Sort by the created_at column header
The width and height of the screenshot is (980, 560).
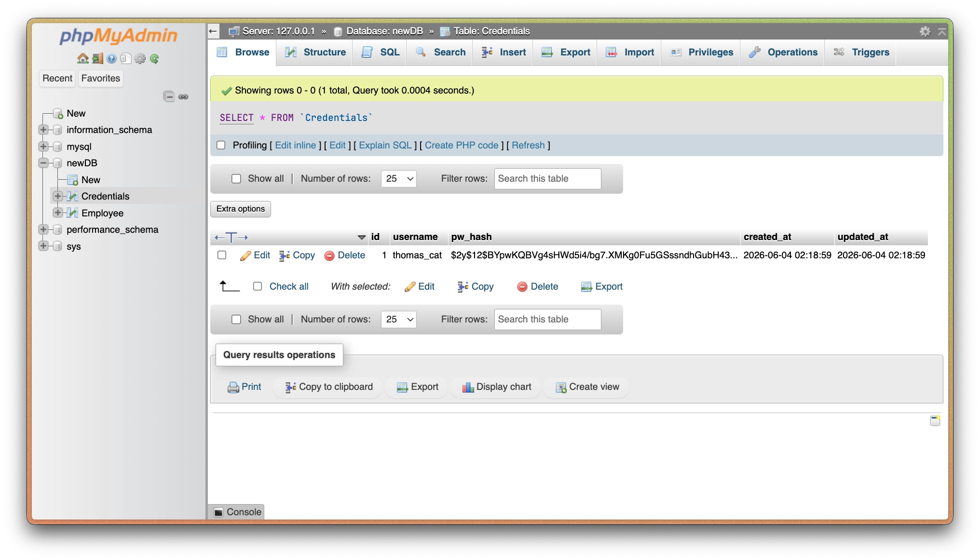pyautogui.click(x=767, y=237)
